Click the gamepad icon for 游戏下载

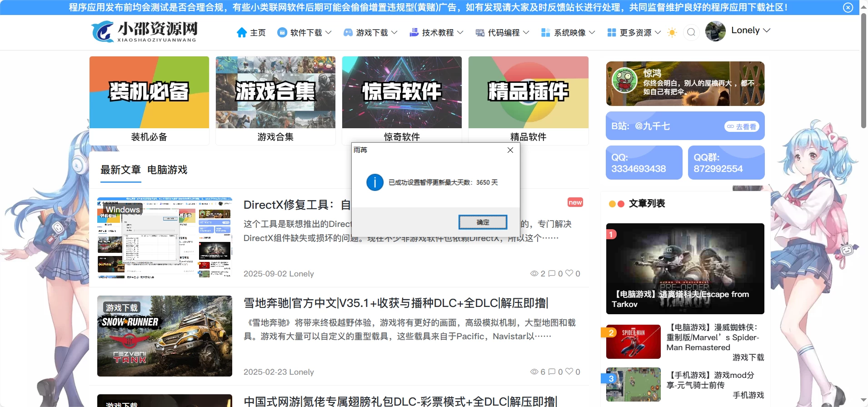348,32
